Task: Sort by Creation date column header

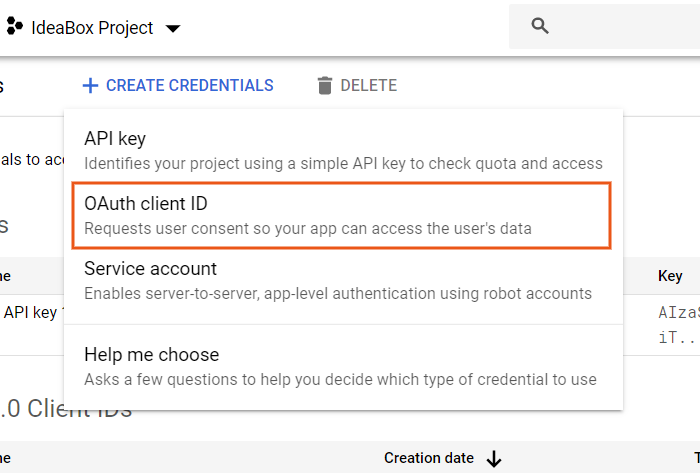Action: click(x=429, y=458)
